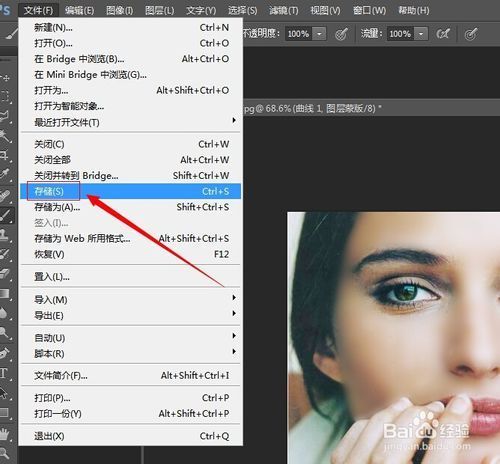The image size is (500, 464).
Task: Open the 文字(Y) menu
Action: tap(201, 10)
